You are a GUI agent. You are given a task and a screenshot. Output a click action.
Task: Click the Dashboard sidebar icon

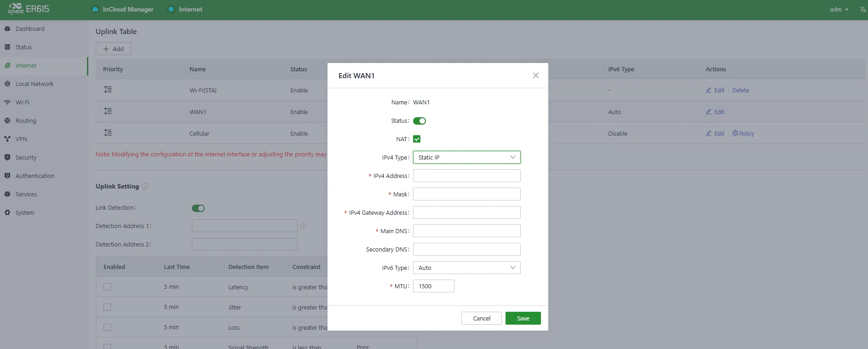point(7,29)
